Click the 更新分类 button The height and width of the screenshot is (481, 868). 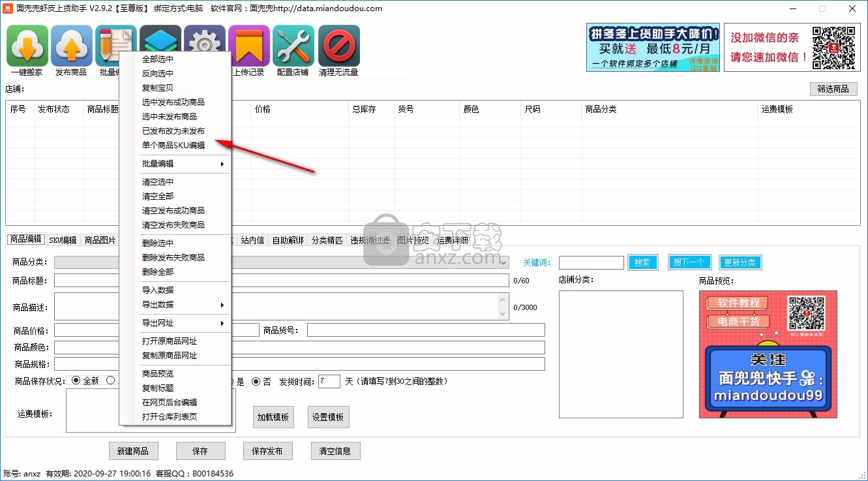tap(740, 262)
